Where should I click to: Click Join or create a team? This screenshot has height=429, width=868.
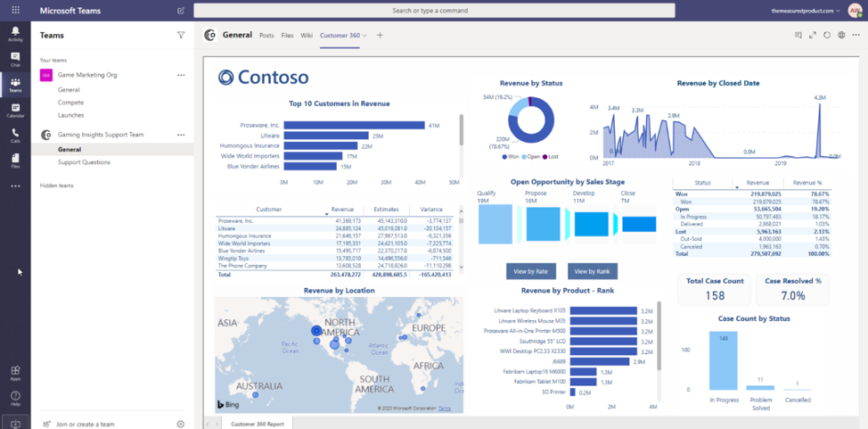(85, 425)
